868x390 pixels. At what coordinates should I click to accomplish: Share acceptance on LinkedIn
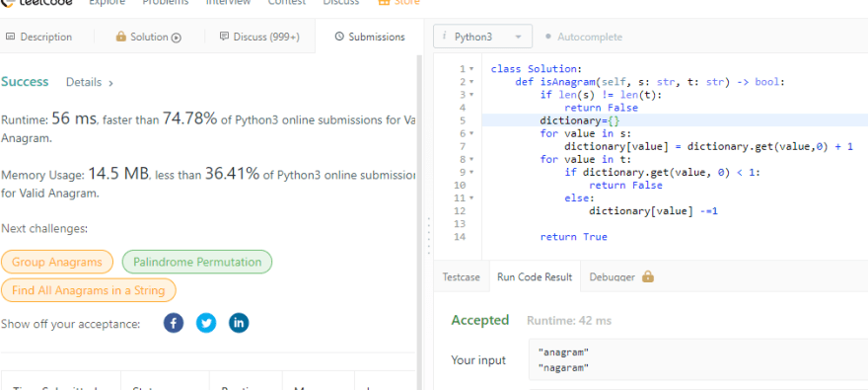coord(239,323)
